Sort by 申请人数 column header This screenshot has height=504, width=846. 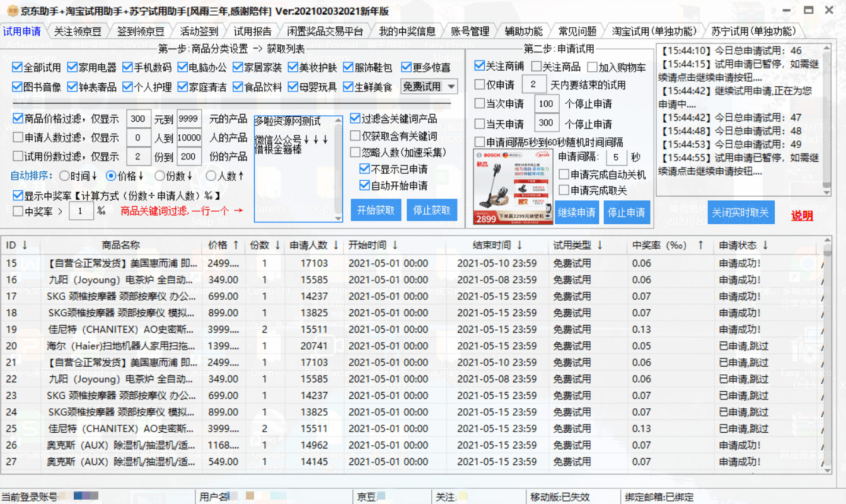(314, 245)
